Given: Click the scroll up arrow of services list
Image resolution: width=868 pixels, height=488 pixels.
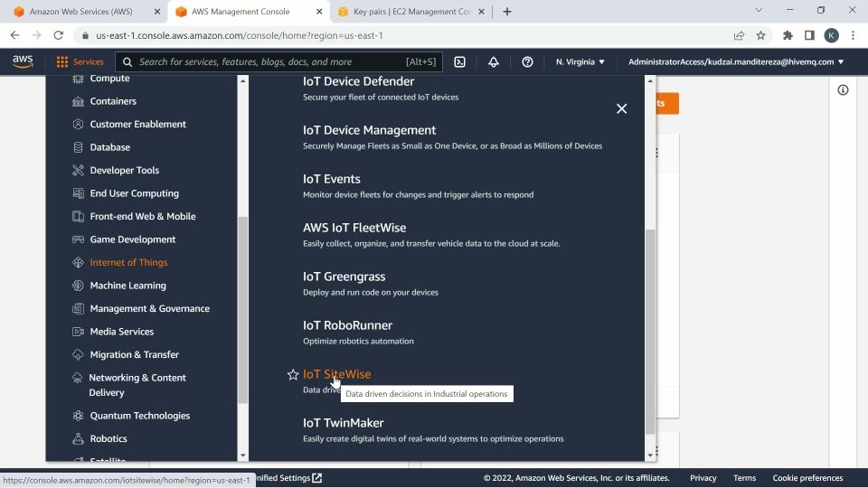Looking at the screenshot, I should 650,80.
